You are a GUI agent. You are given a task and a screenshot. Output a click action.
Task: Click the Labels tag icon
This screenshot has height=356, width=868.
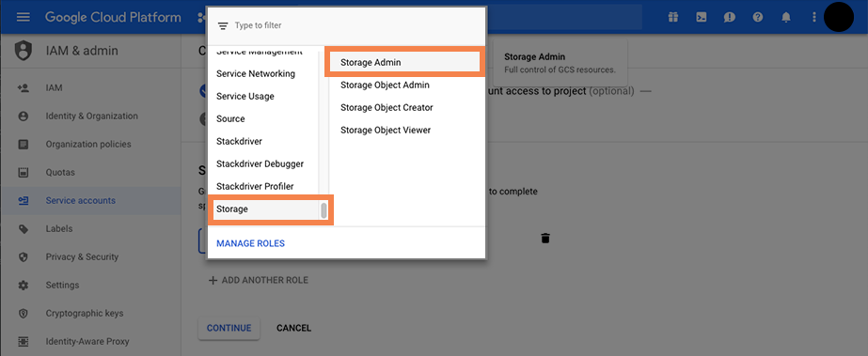click(23, 229)
